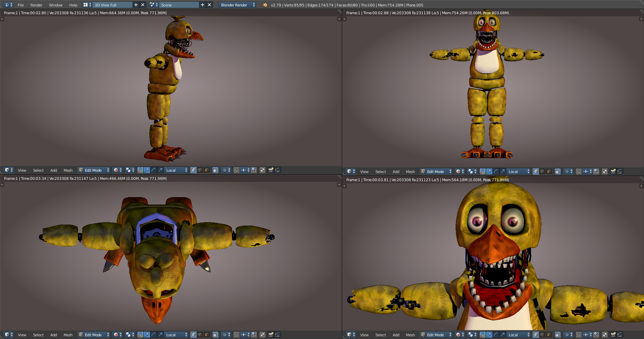Click View in the front-view viewport header

364,172
